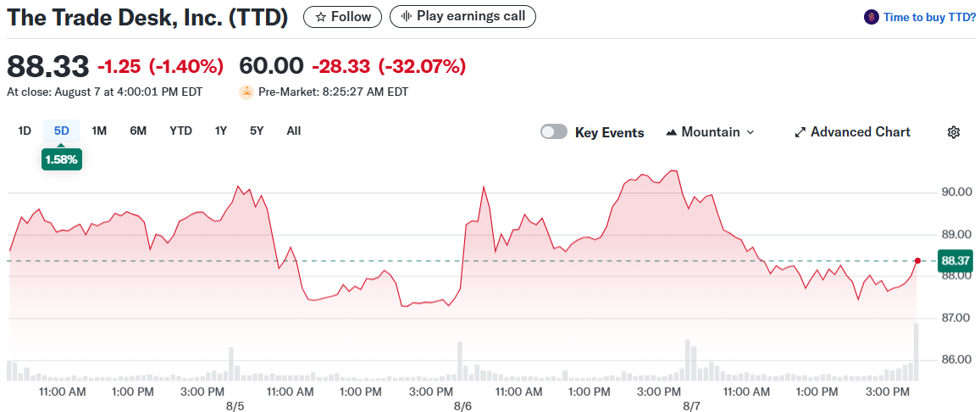Image resolution: width=980 pixels, height=412 pixels.
Task: Click The Trade Desk, Inc. (TTD) heading
Action: tap(147, 18)
